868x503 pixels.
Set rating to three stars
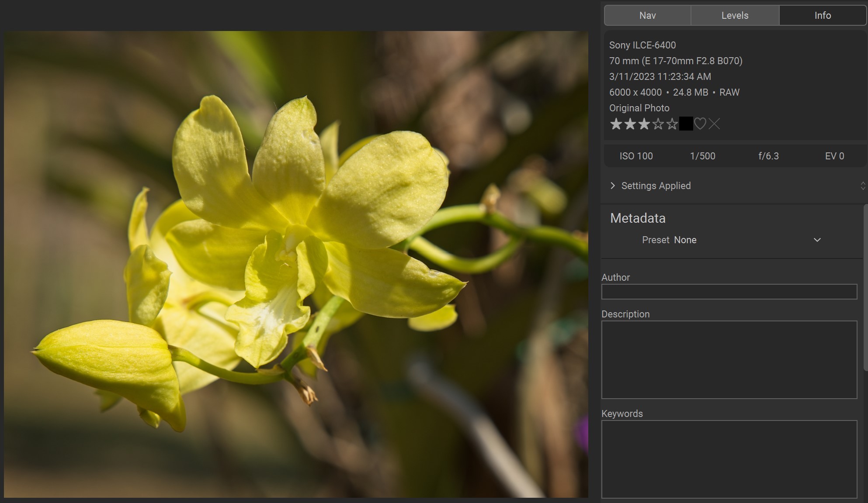click(x=644, y=124)
